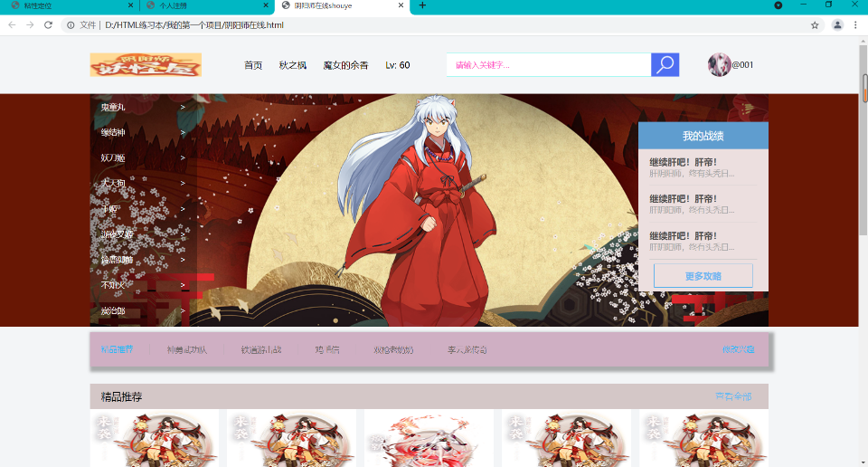Reload the page with refresh icon
The image size is (868, 467).
coord(48,25)
